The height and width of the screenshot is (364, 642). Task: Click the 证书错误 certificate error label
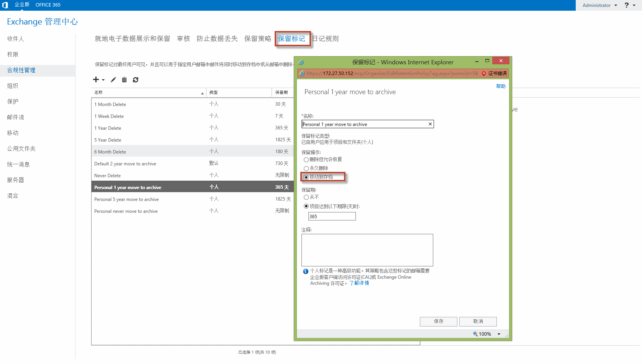click(497, 73)
